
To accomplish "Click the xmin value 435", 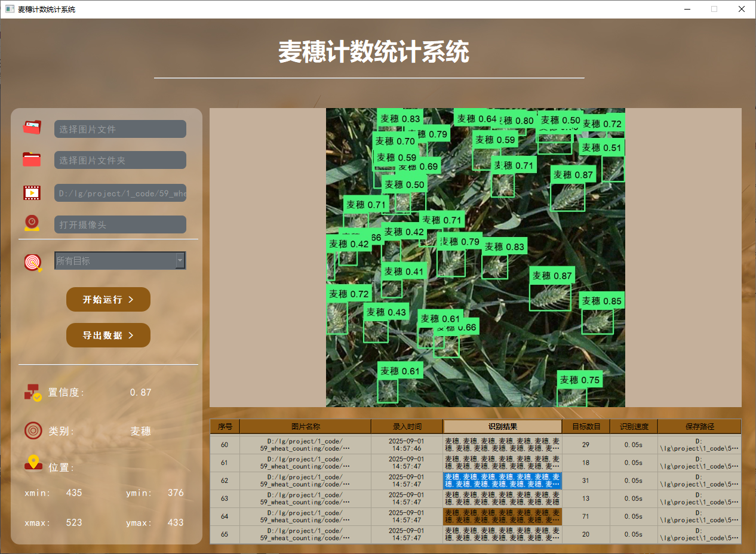I will tap(74, 493).
